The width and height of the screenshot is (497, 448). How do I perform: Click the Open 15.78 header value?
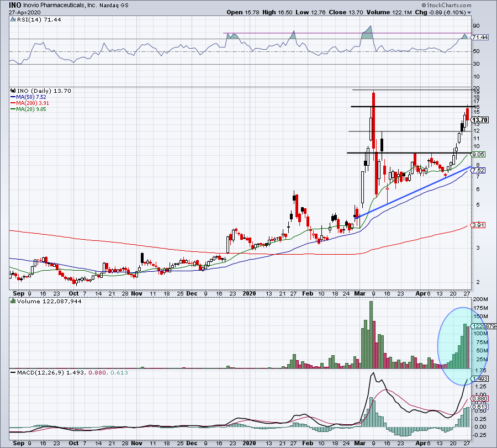pos(243,12)
